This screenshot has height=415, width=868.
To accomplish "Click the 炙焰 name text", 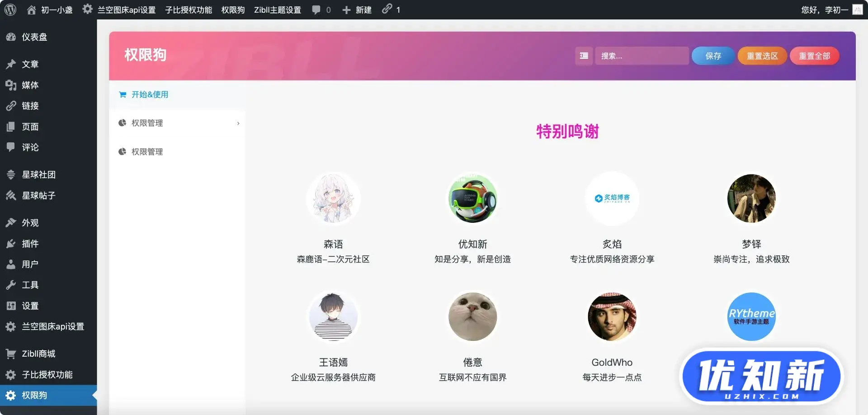I will [612, 244].
